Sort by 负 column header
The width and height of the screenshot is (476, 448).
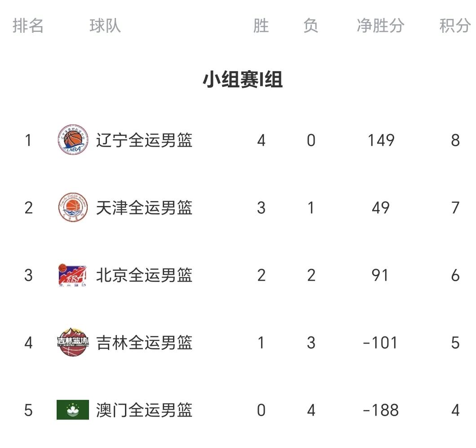tap(311, 26)
